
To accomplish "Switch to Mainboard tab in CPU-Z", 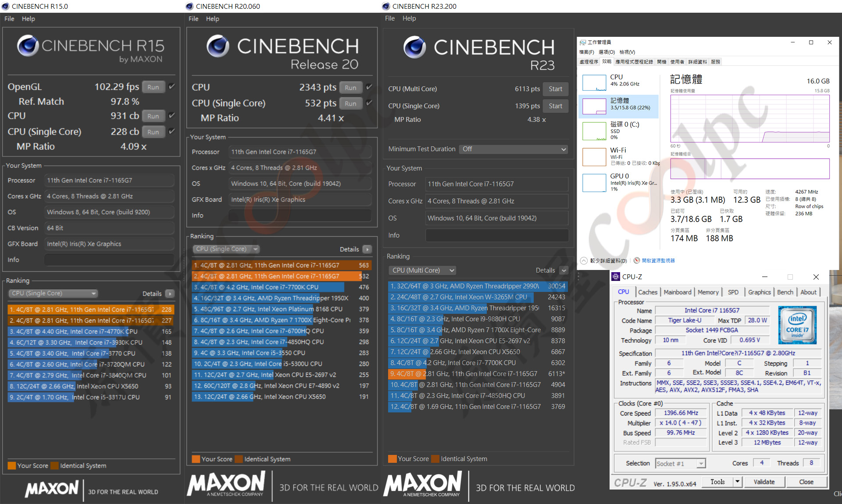I will (678, 292).
